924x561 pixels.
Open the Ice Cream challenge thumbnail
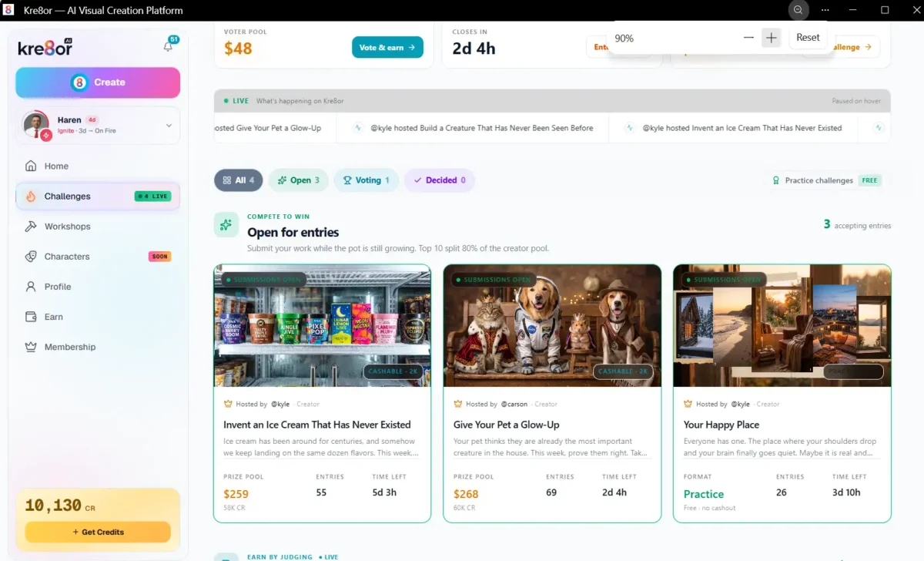[322, 326]
